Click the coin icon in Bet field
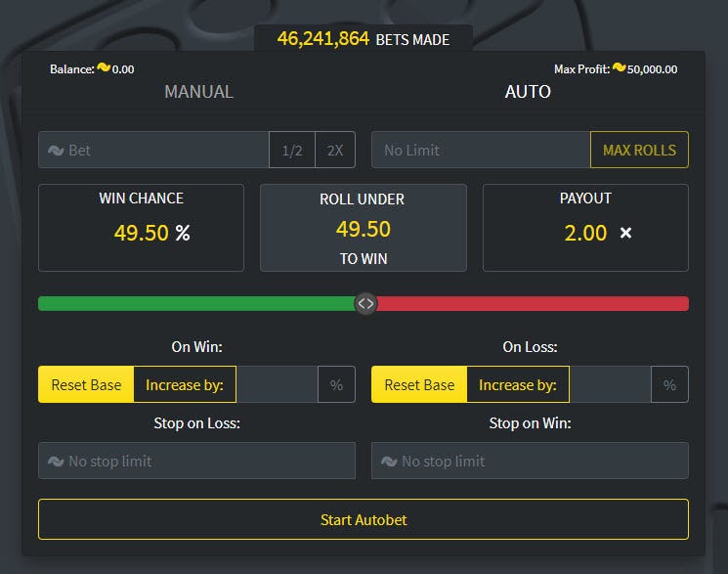 pyautogui.click(x=56, y=151)
